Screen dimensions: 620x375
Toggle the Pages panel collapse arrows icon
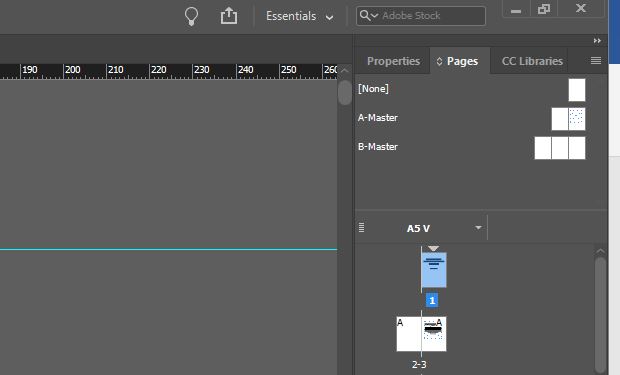coord(439,61)
